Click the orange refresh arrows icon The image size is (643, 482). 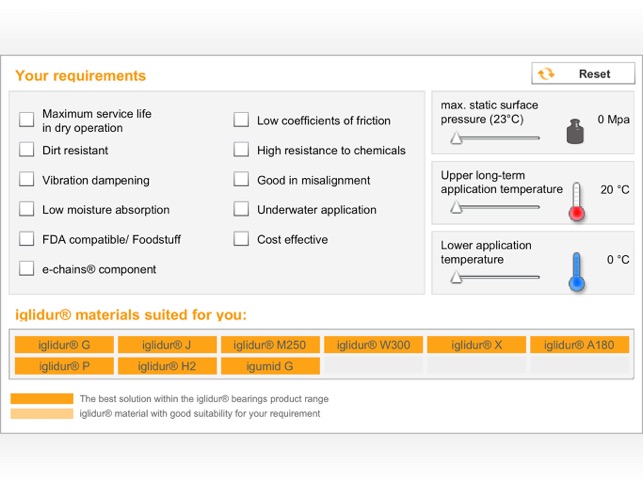546,74
